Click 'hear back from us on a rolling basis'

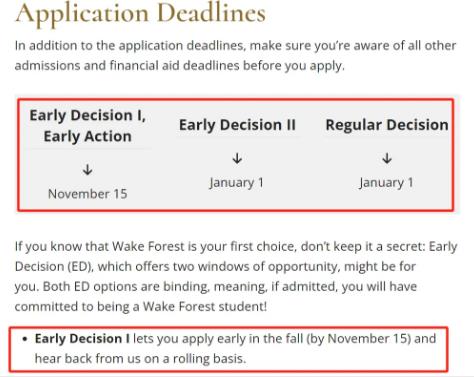point(140,359)
